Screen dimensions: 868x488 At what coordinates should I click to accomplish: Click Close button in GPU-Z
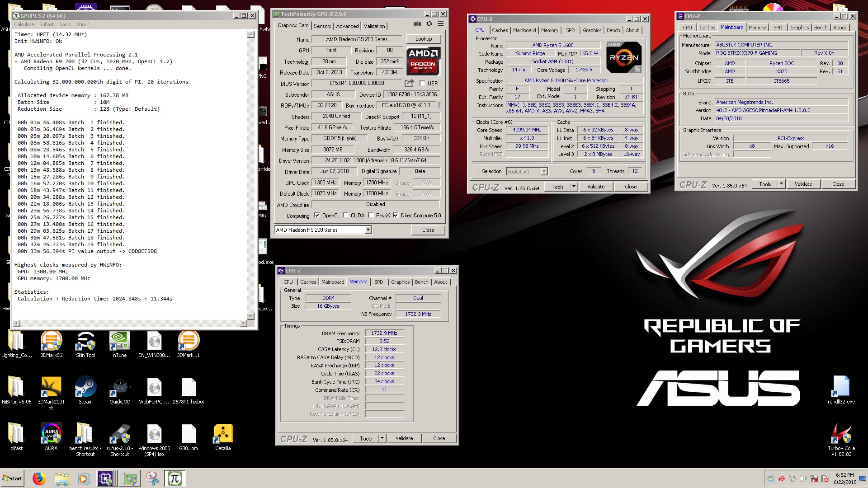coord(428,230)
